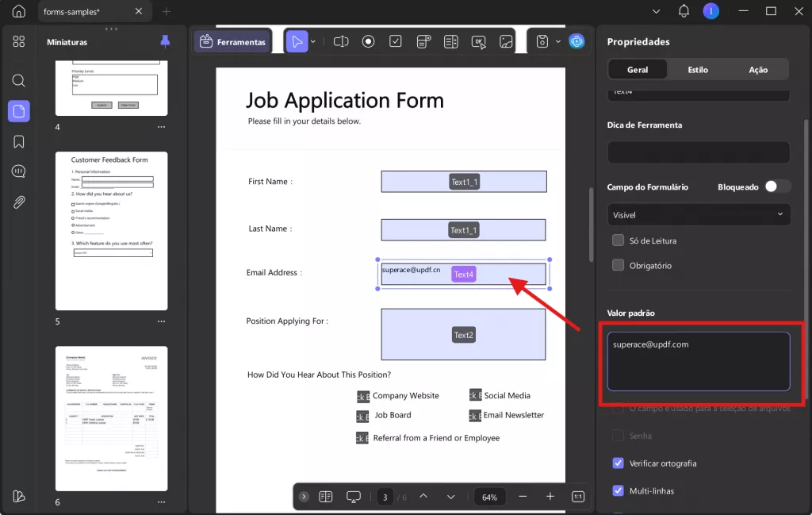Viewport: 812px width, 515px height.
Task: Open the comments sidebar panel
Action: (19, 171)
